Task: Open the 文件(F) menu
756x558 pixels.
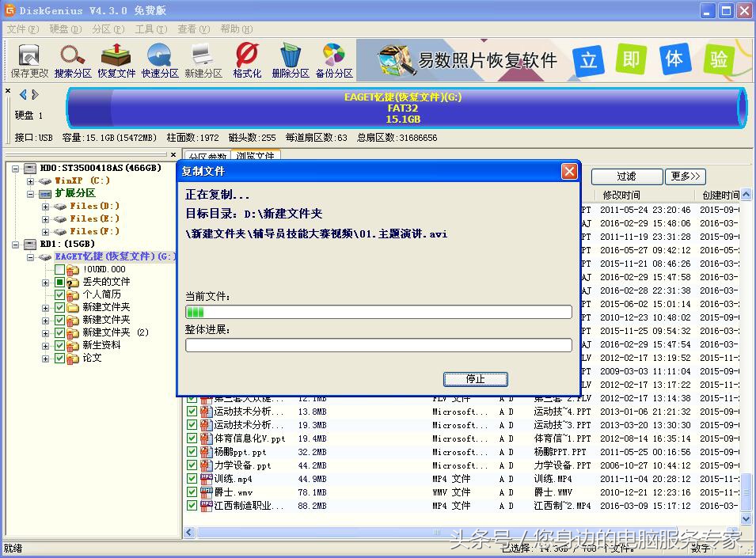Action: [23, 29]
